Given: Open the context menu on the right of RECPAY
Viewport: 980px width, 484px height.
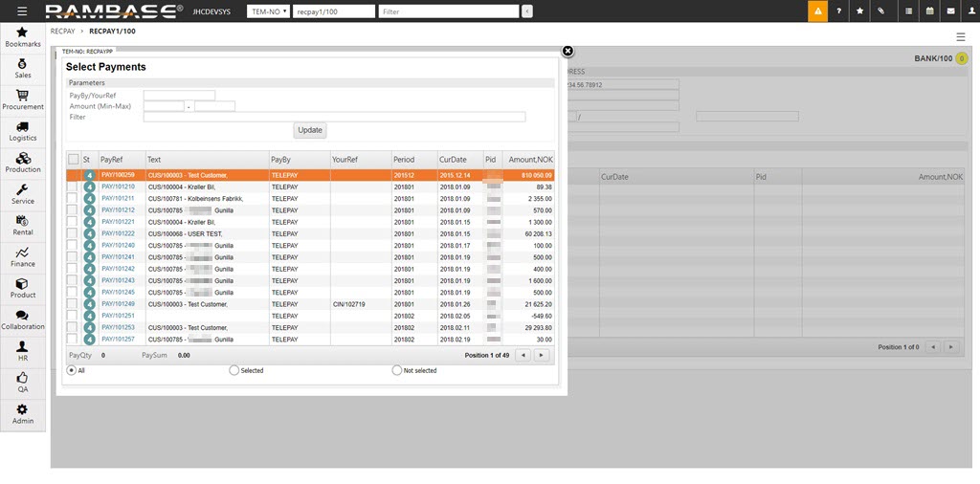Looking at the screenshot, I should click(960, 36).
